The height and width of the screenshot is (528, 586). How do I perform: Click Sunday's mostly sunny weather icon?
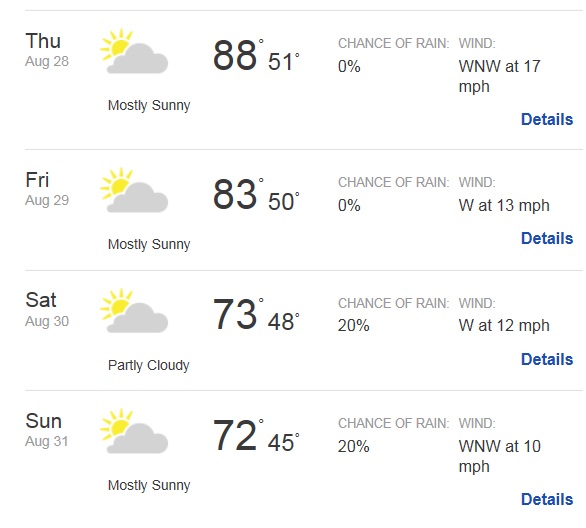click(x=134, y=431)
